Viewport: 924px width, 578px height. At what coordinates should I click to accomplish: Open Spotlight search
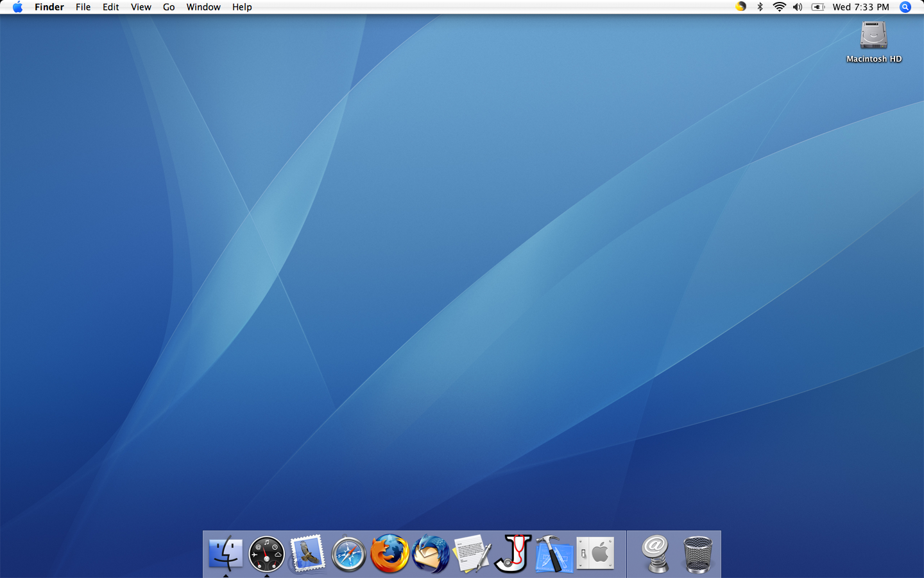(x=905, y=7)
